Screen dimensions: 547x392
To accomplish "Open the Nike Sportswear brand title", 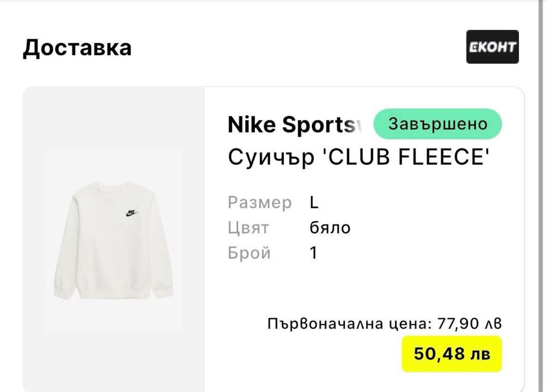I will pyautogui.click(x=291, y=125).
